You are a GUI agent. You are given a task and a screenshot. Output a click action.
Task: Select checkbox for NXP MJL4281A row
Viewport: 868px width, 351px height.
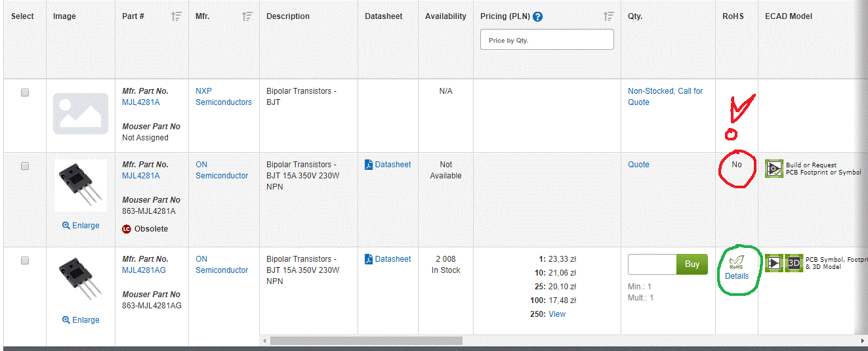pos(25,93)
